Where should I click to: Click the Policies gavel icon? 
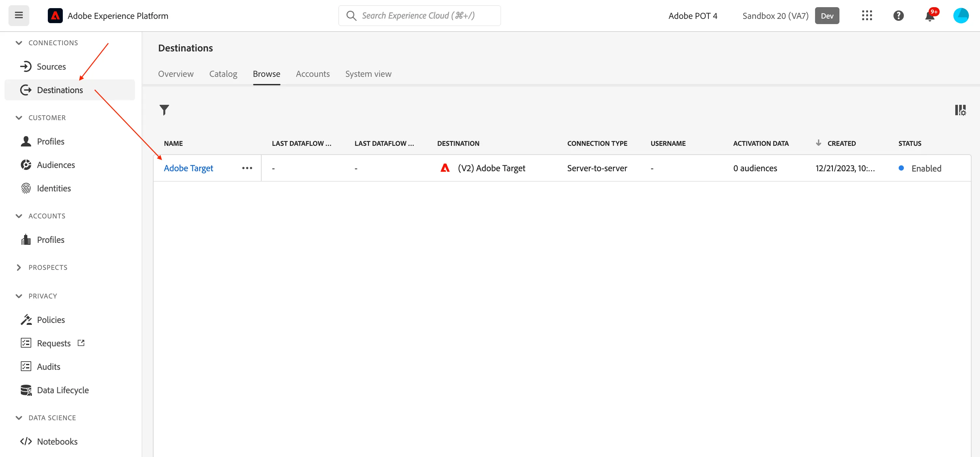(26, 320)
